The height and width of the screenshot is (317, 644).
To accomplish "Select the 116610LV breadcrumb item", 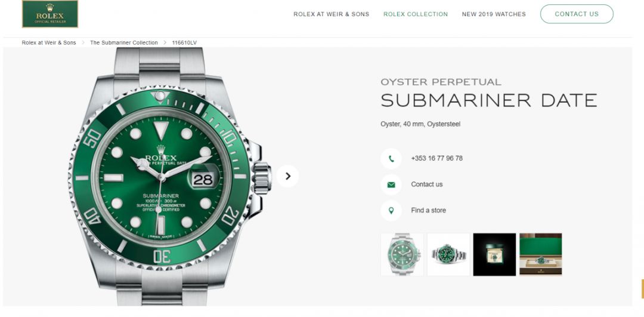I will 184,43.
